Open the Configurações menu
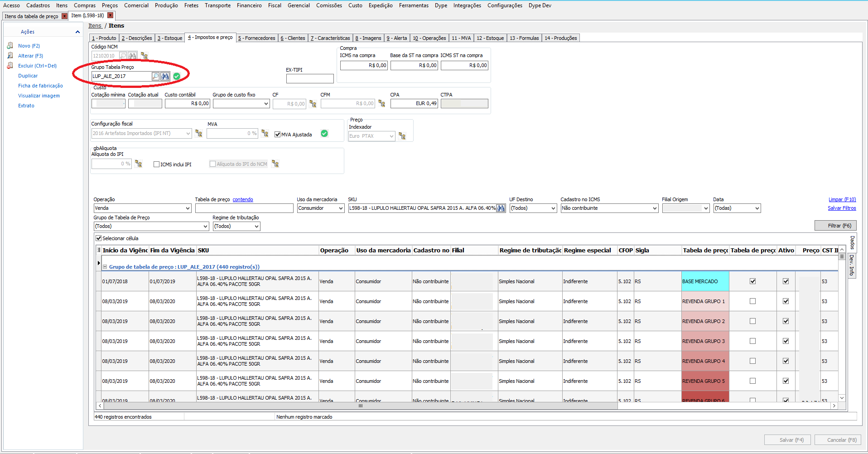 (505, 5)
